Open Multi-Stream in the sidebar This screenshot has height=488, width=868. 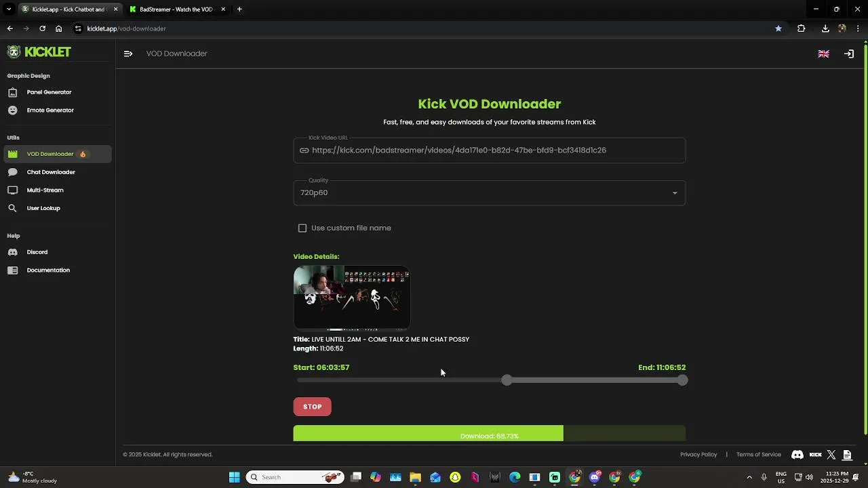click(x=57, y=190)
